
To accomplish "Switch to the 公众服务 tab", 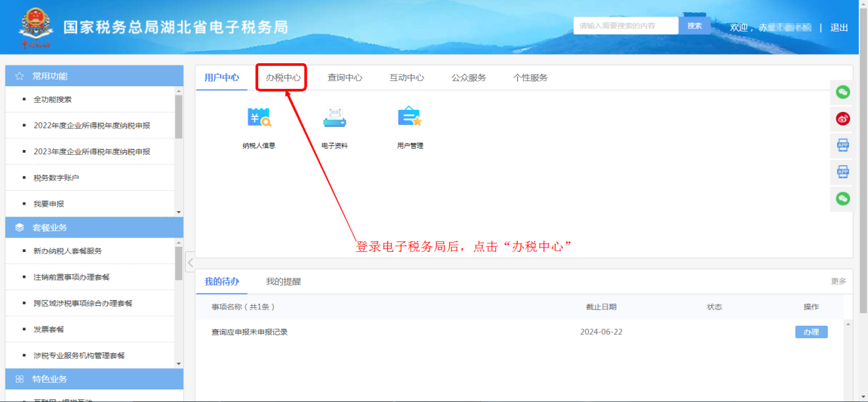I will 469,78.
